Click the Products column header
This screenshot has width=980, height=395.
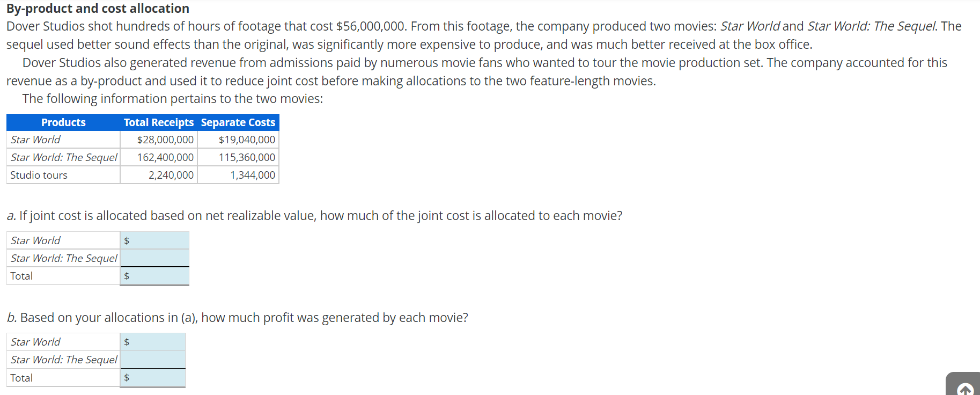click(63, 122)
